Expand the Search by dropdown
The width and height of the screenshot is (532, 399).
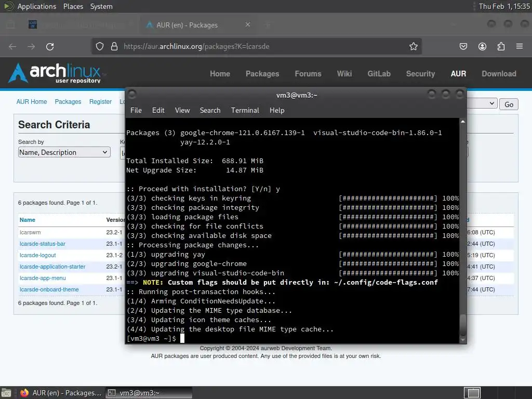[x=64, y=152]
